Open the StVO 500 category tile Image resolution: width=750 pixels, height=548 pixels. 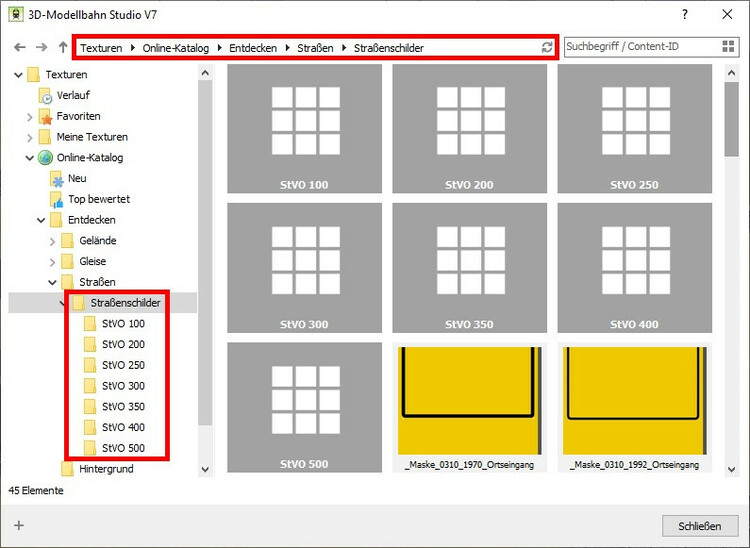click(304, 407)
